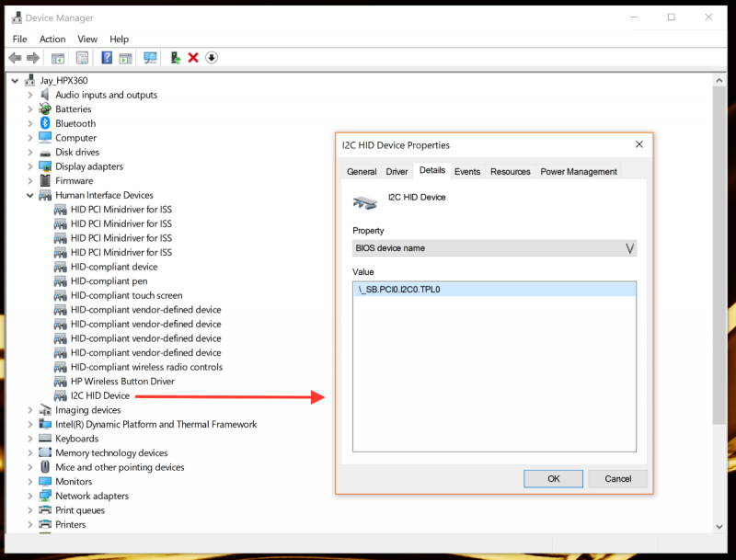The image size is (736, 560).
Task: Switch to the Resources tab
Action: (511, 172)
